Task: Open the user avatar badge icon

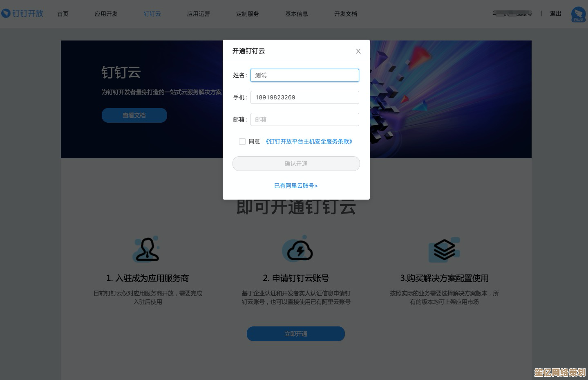Action: click(x=578, y=14)
